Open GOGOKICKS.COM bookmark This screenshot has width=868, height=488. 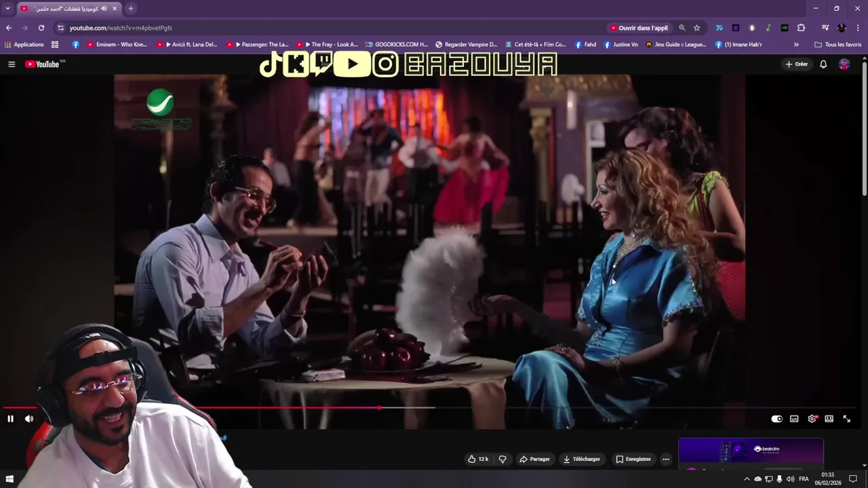coord(396,45)
